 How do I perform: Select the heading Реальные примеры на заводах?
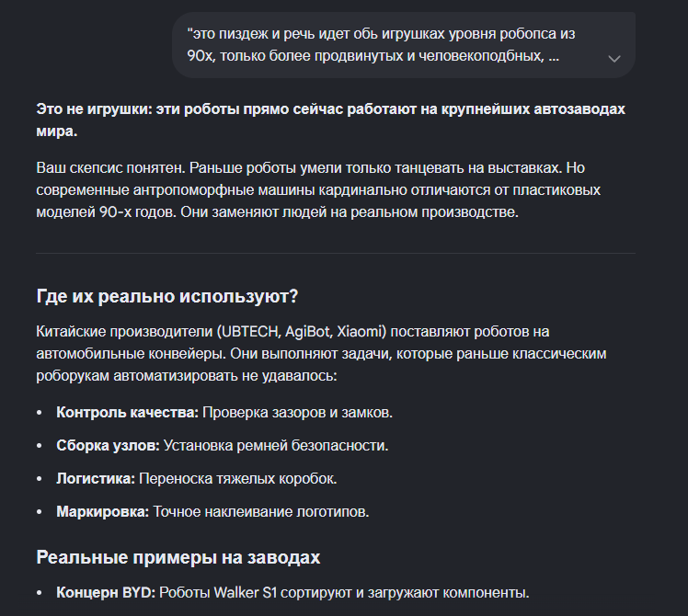178,557
